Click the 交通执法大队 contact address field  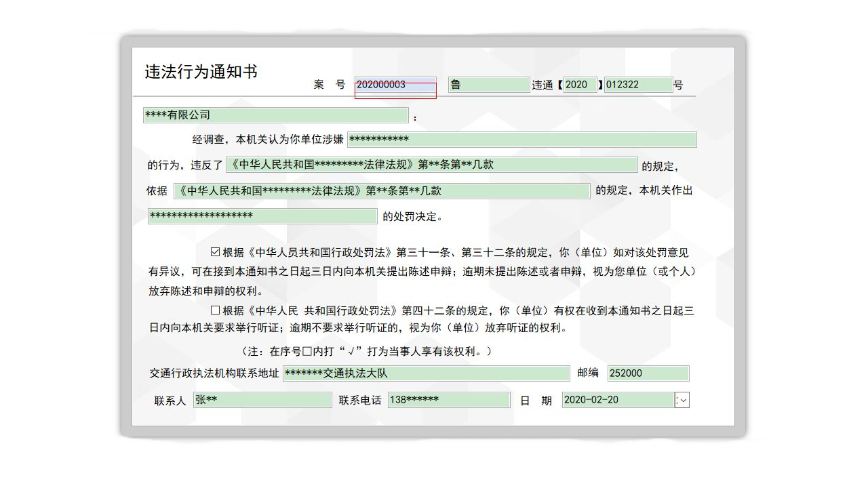[x=427, y=373]
